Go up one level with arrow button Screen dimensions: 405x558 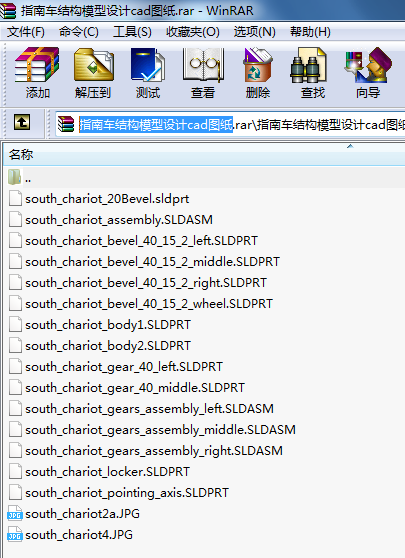tap(22, 123)
